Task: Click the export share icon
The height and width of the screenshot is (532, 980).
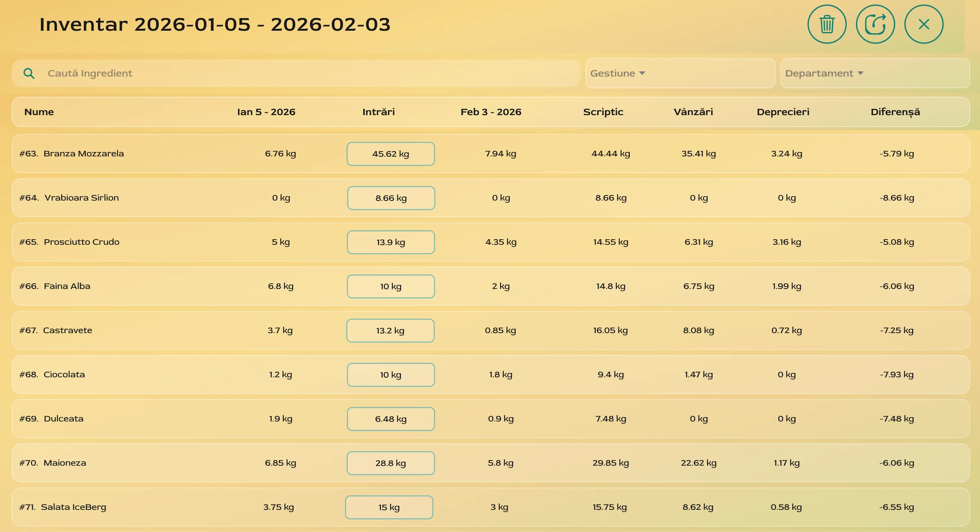Action: point(875,24)
